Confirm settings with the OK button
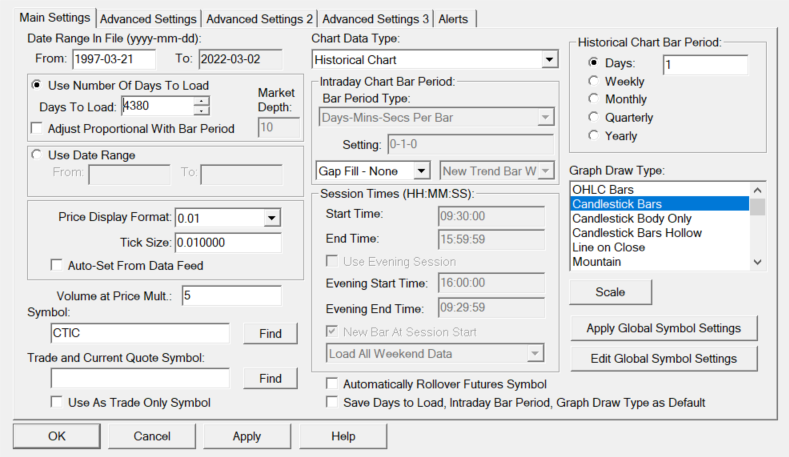Screen dimensions: 789x457 click(56, 436)
